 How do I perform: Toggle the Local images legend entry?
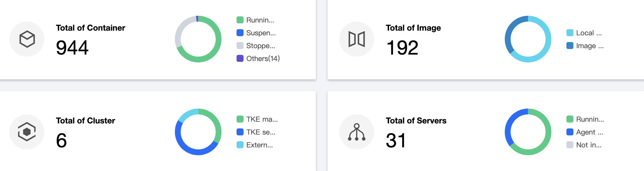coord(588,33)
